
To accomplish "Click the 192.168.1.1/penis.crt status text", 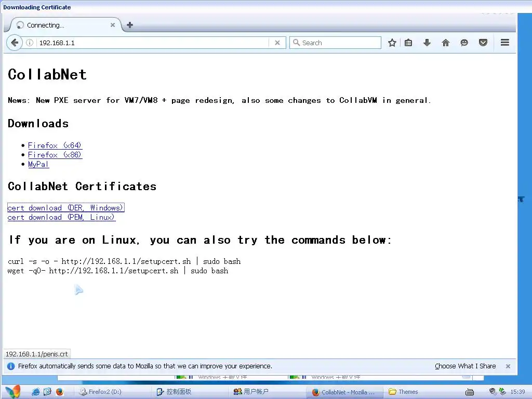I will point(37,354).
